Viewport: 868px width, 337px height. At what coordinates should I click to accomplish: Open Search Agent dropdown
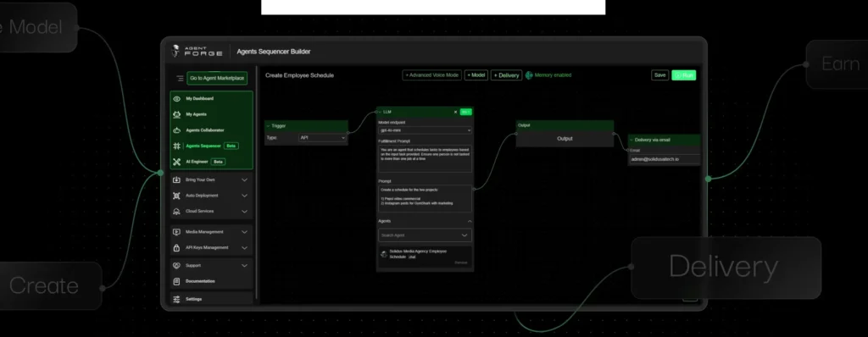pyautogui.click(x=426, y=235)
